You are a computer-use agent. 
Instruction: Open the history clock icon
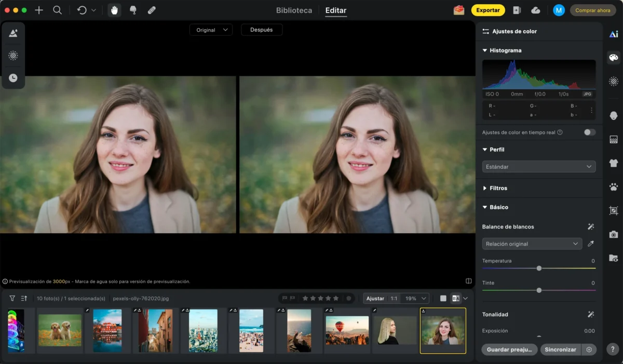tap(13, 78)
